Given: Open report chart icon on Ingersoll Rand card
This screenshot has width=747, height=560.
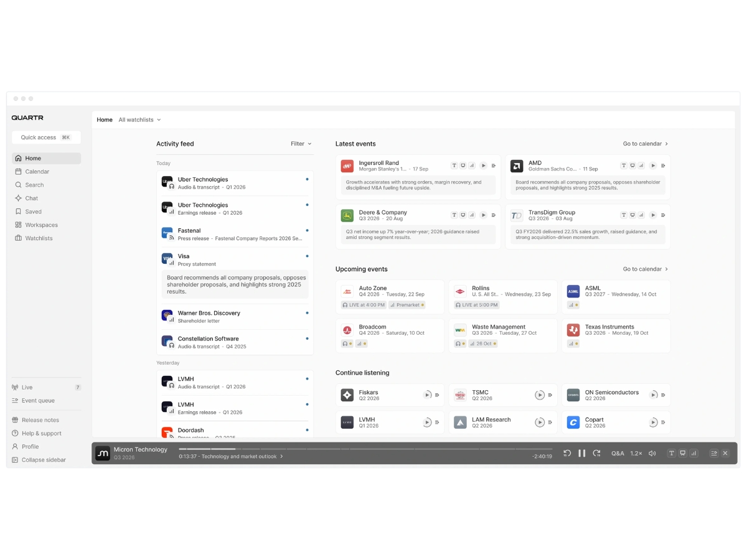Looking at the screenshot, I should (472, 166).
